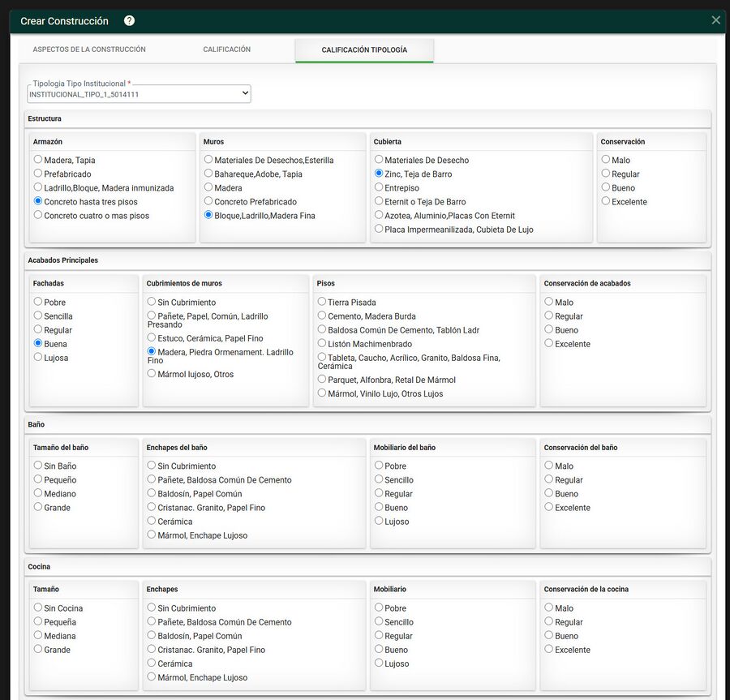
Task: Switch to the Calificación tab
Action: pos(227,49)
